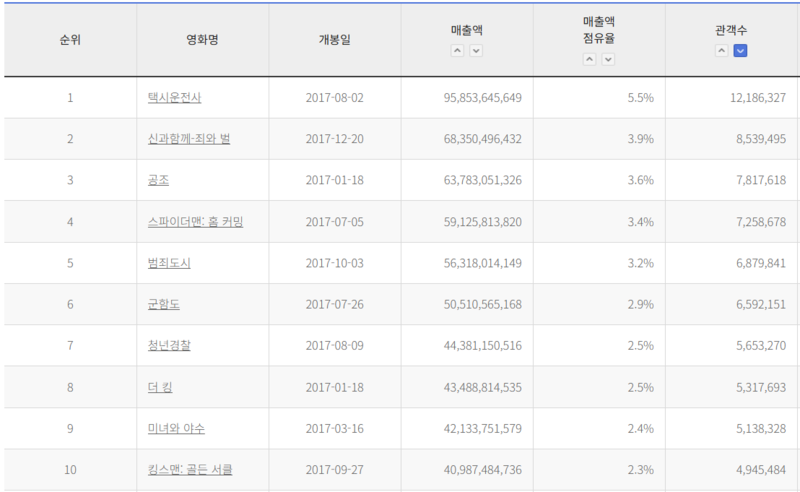The height and width of the screenshot is (492, 800).
Task: Click rank number 10
Action: point(70,470)
